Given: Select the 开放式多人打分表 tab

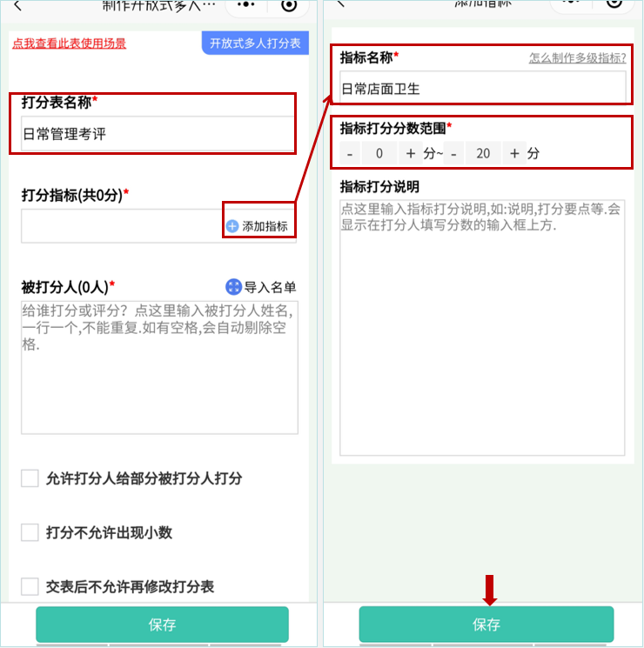Looking at the screenshot, I should 255,43.
